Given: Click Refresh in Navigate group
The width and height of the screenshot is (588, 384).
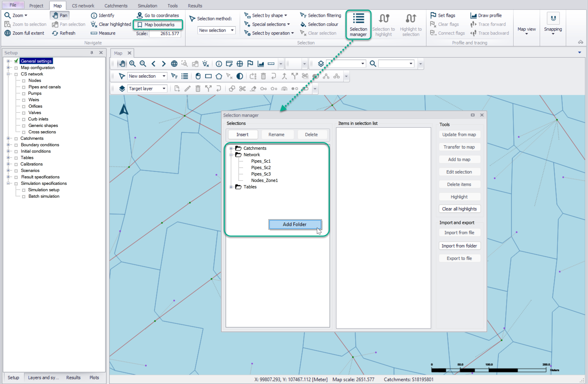Looking at the screenshot, I should pyautogui.click(x=64, y=33).
